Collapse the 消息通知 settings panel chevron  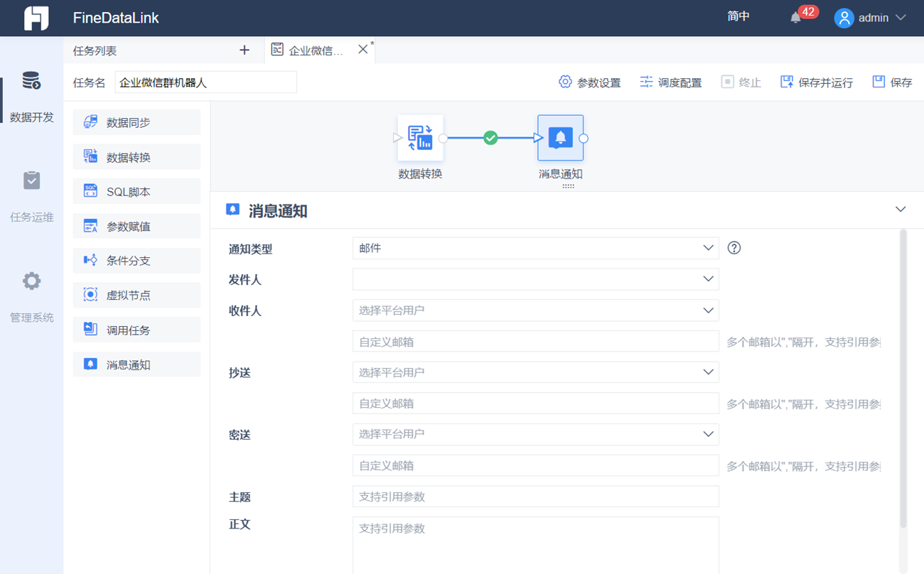tap(901, 210)
